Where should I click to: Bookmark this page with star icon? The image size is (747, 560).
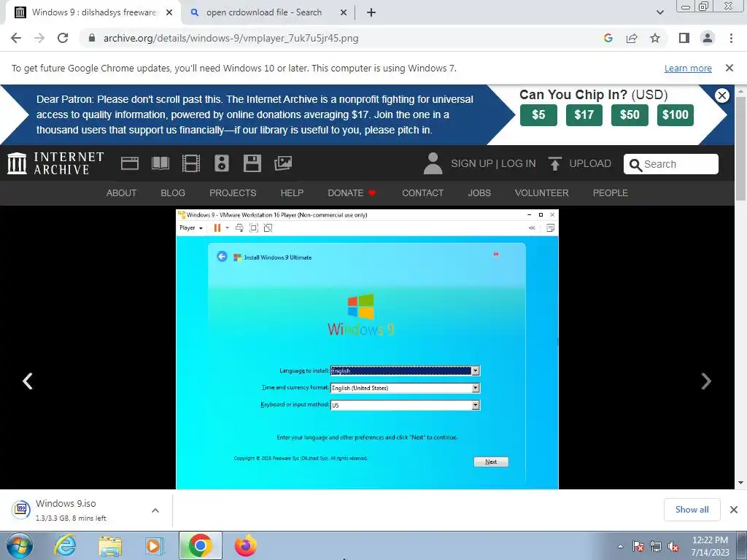(655, 38)
